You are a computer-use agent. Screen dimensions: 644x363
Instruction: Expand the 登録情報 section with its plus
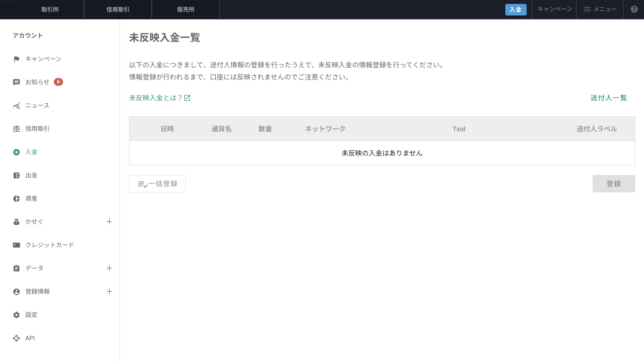pyautogui.click(x=109, y=291)
